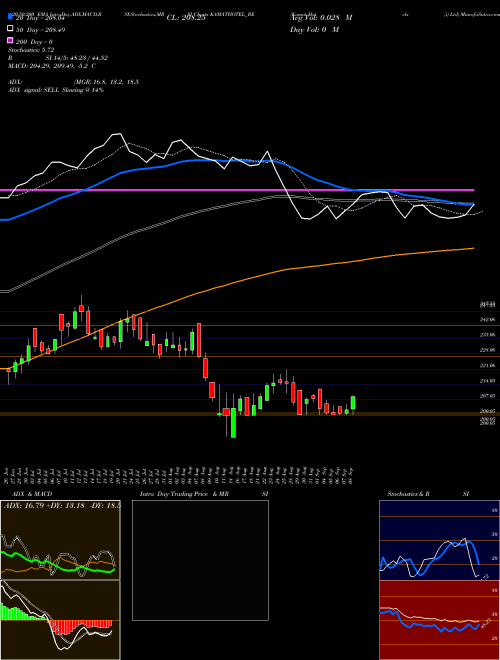Select the '200 Day = 0' legend text
Screen dimensions: 500x660
click(x=34, y=42)
